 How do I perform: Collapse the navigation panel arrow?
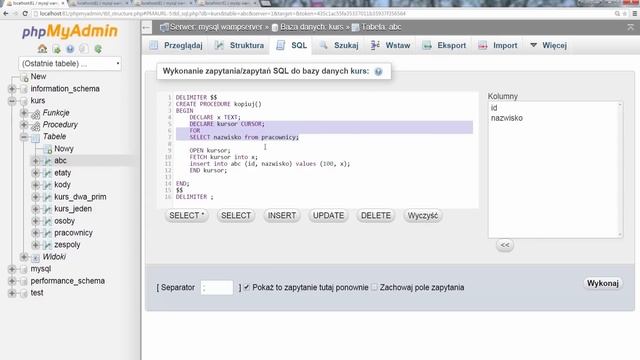pyautogui.click(x=147, y=28)
